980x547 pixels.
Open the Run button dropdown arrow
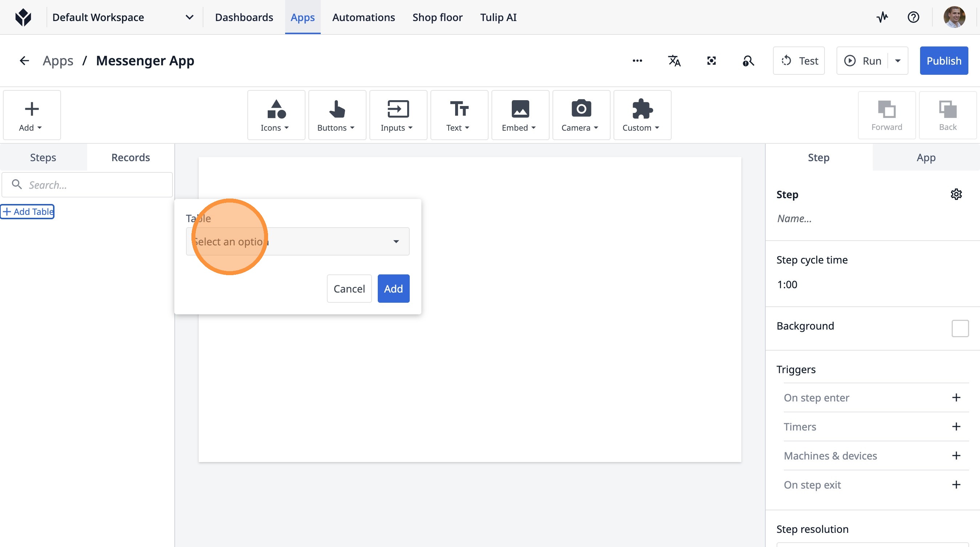coord(898,61)
